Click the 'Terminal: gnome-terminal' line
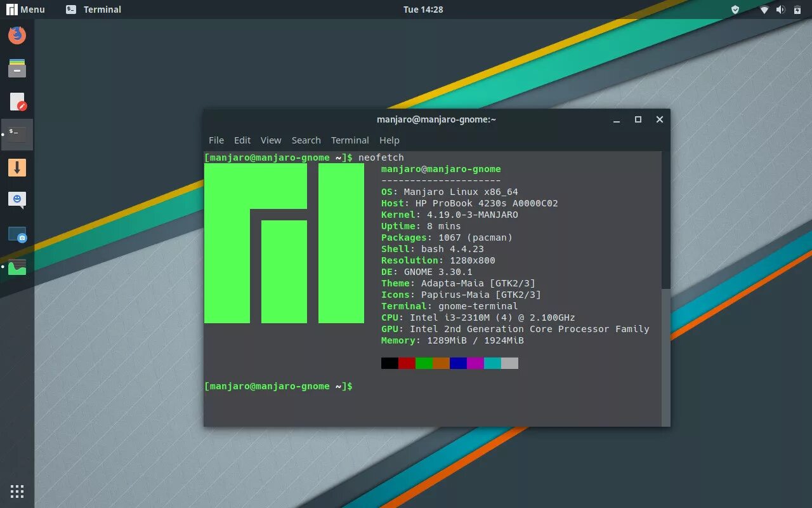The height and width of the screenshot is (508, 812). pyautogui.click(x=450, y=306)
